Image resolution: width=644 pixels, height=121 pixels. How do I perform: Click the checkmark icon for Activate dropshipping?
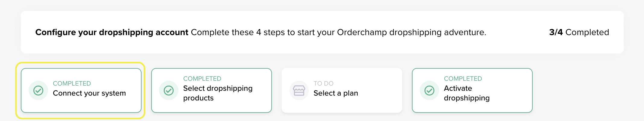[429, 90]
